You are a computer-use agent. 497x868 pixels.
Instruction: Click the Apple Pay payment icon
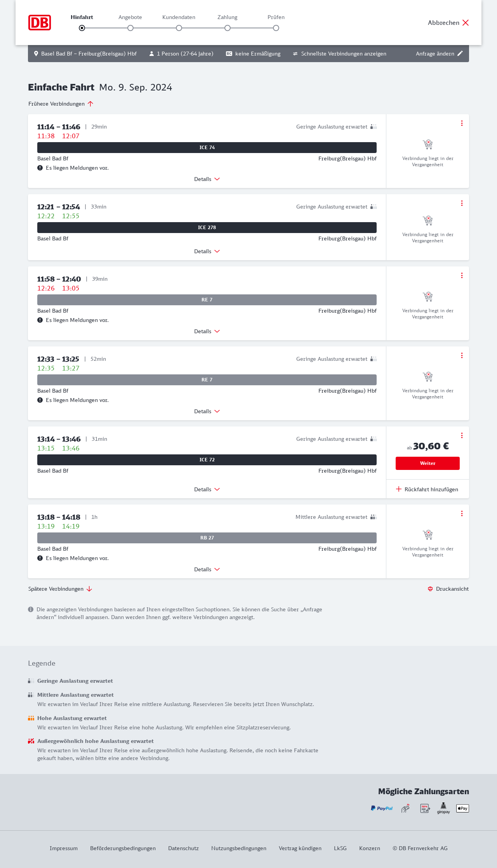(462, 808)
